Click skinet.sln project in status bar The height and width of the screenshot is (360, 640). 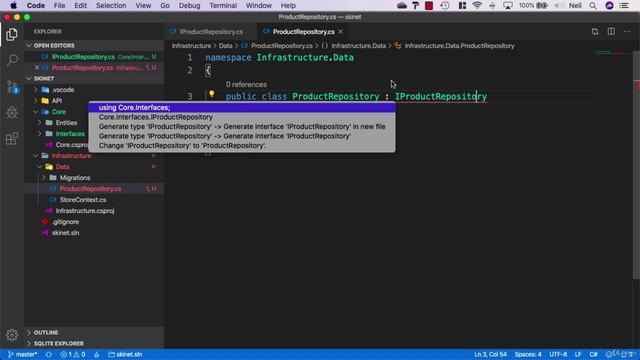(125, 354)
